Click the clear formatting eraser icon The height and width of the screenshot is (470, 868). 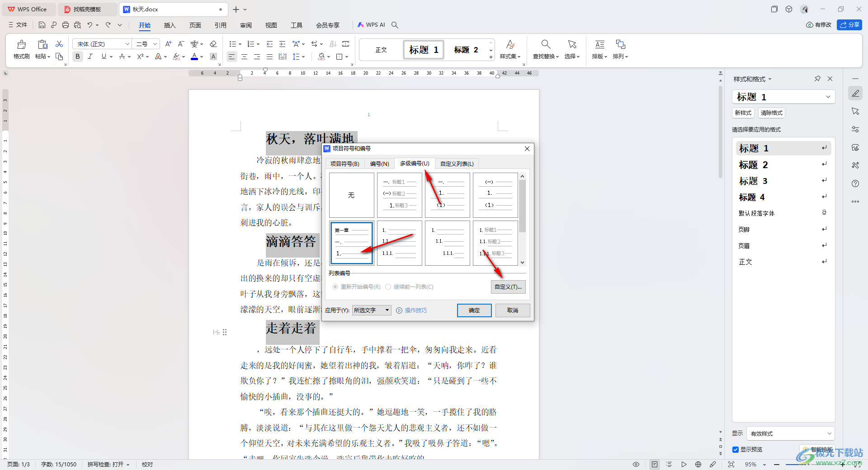pyautogui.click(x=213, y=44)
